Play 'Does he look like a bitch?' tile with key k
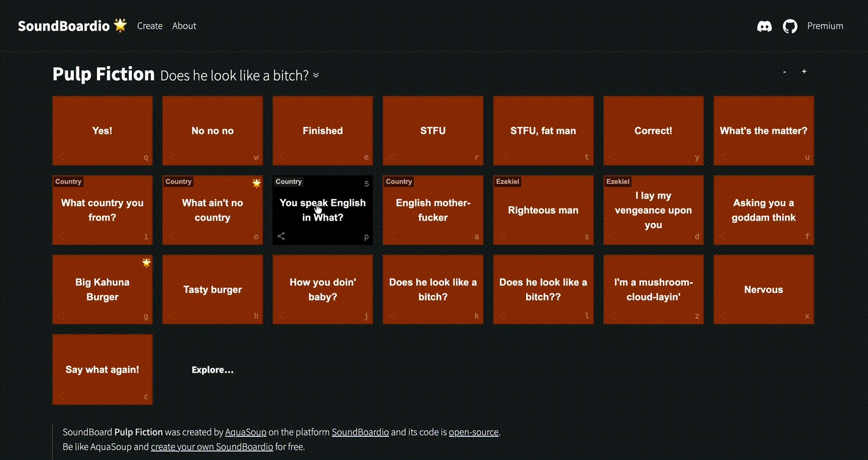868x460 pixels. pos(433,290)
